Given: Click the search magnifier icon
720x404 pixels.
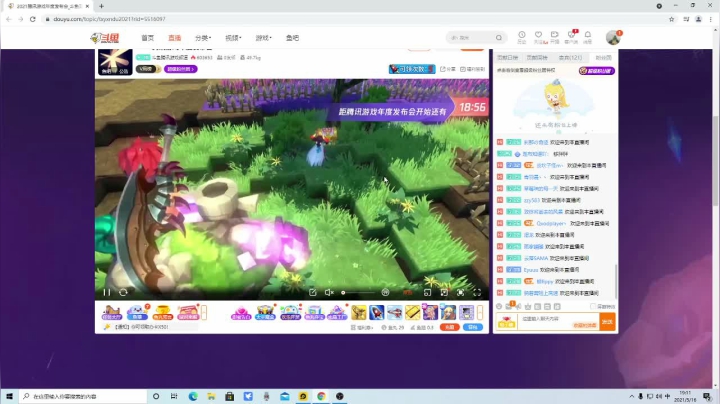Looking at the screenshot, I should [x=499, y=38].
